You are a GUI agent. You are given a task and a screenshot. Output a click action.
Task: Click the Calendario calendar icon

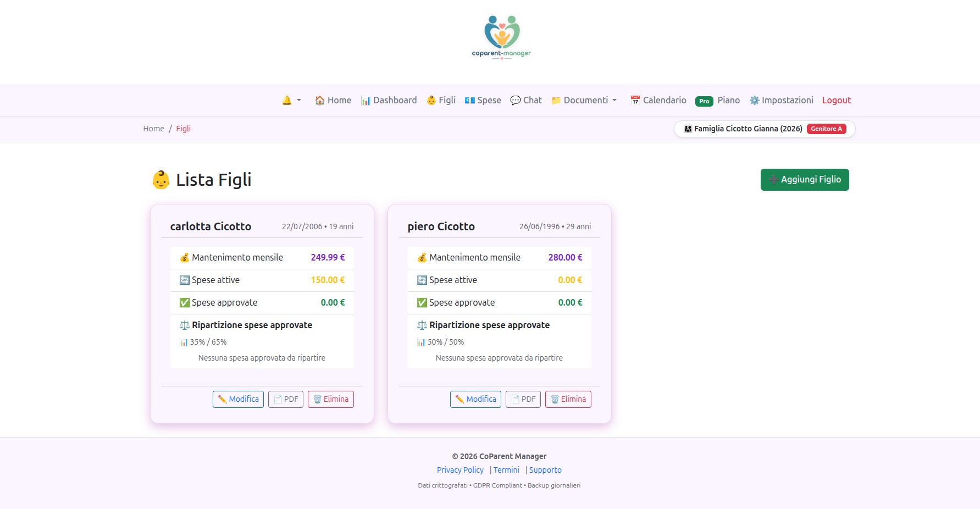[x=635, y=101]
